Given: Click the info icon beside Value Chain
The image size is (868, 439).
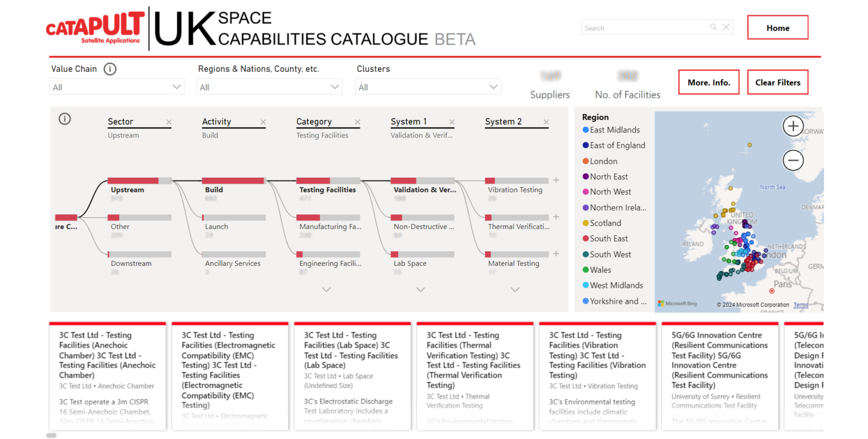Looking at the screenshot, I should 110,69.
